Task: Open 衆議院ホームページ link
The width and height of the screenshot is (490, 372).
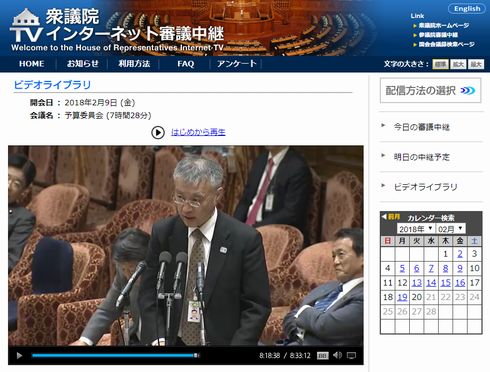Action: click(x=444, y=25)
